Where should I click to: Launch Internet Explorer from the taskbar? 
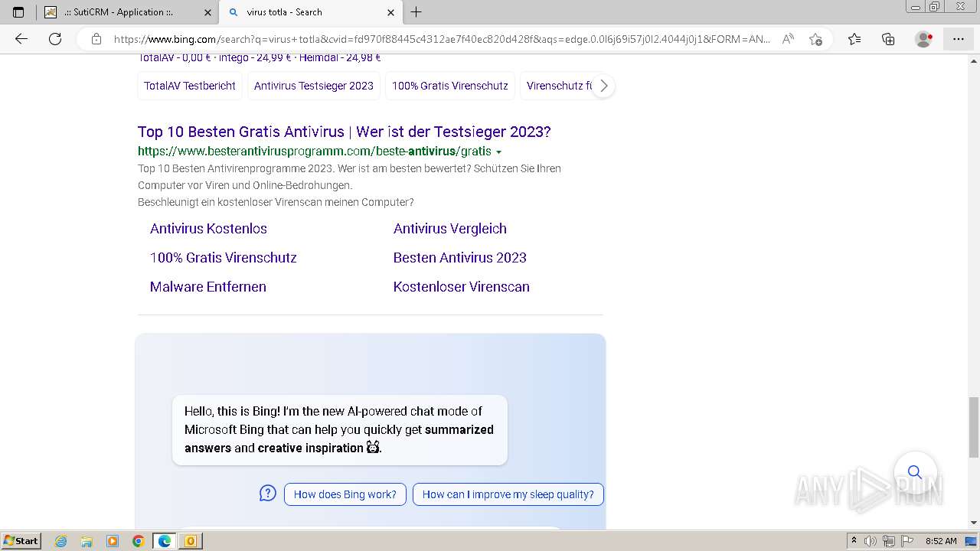(x=60, y=541)
